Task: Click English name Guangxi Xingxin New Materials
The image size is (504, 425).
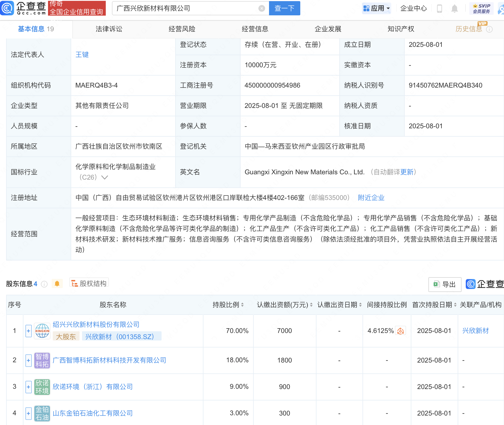Action: [304, 172]
